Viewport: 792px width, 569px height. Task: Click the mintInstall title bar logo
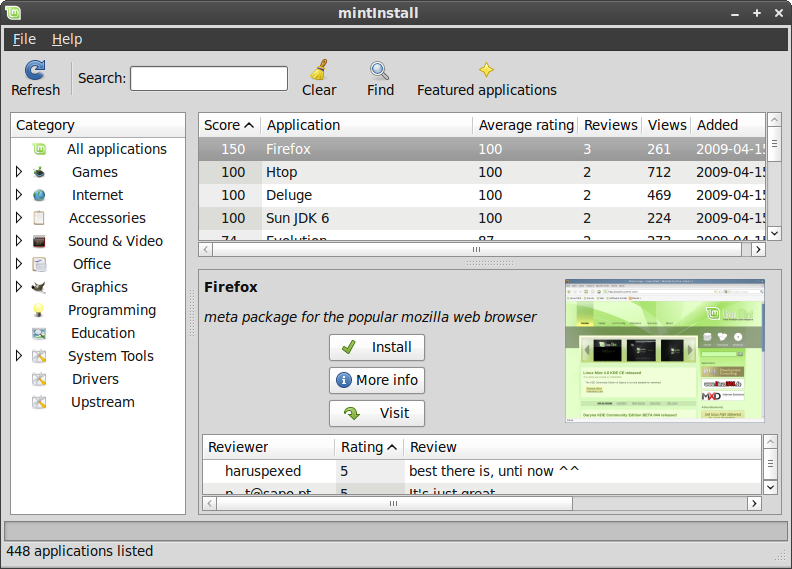[14, 13]
